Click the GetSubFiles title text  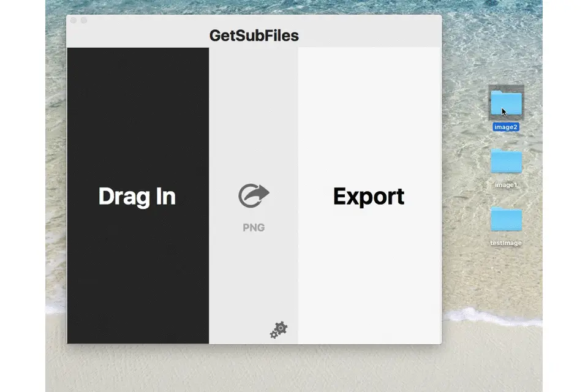[x=254, y=36]
